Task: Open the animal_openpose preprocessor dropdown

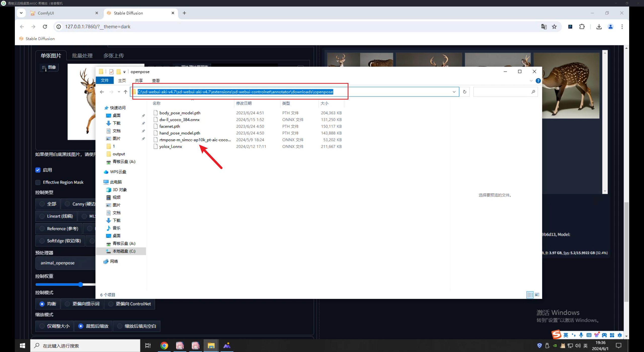Action: tap(65, 263)
